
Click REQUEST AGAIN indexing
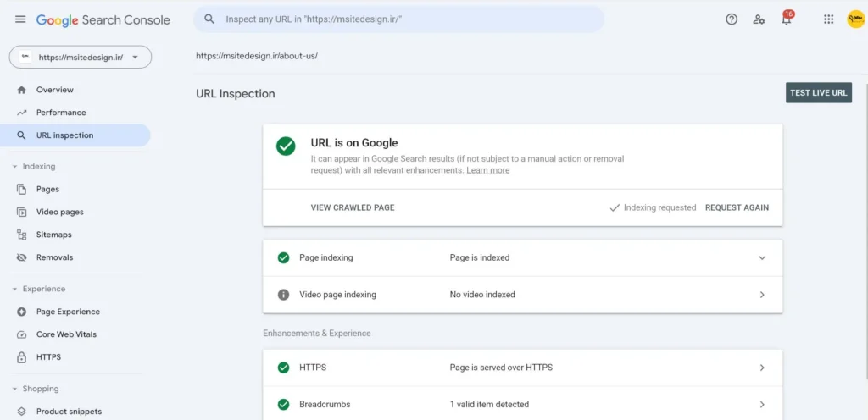[737, 207]
